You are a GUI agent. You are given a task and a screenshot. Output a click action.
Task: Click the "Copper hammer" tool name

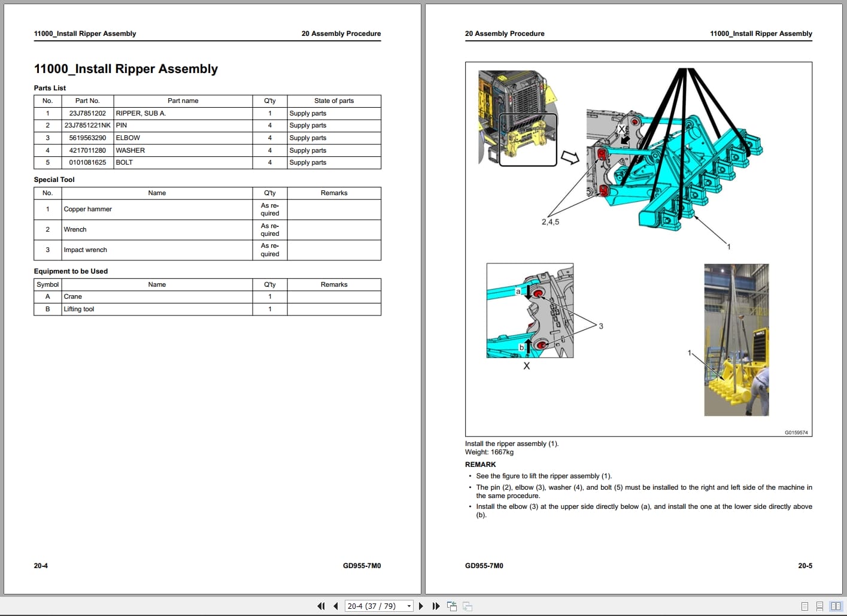coord(88,209)
